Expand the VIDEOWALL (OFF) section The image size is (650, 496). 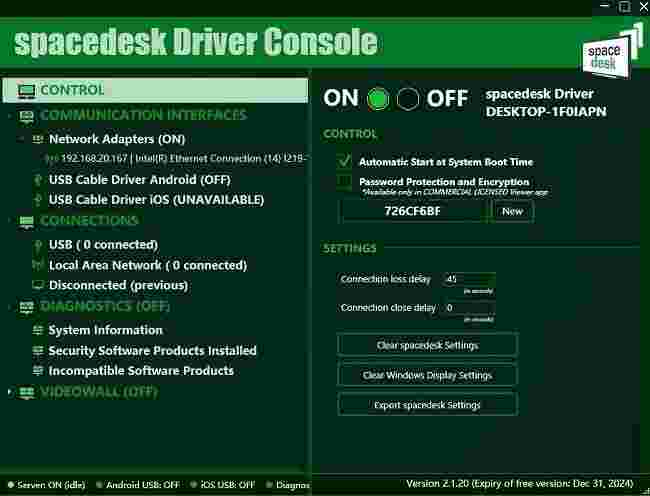click(x=10, y=392)
